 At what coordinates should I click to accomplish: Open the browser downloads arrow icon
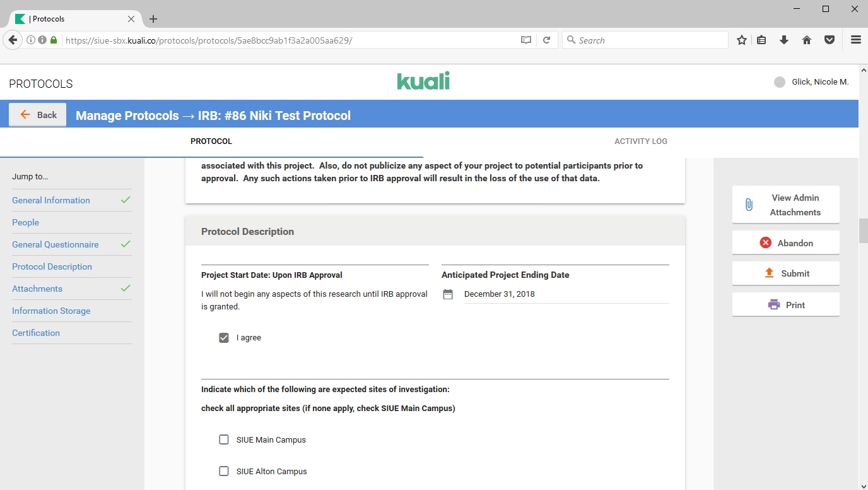(784, 40)
